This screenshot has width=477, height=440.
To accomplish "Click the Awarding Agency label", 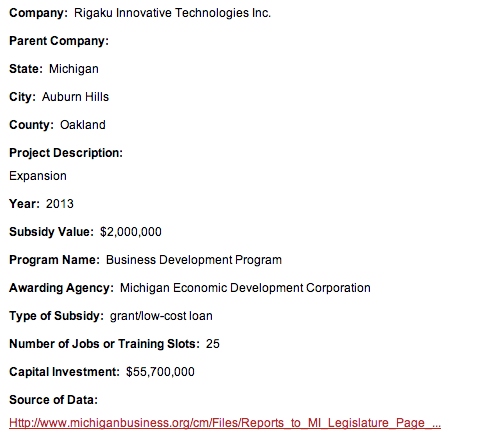I will tap(62, 288).
